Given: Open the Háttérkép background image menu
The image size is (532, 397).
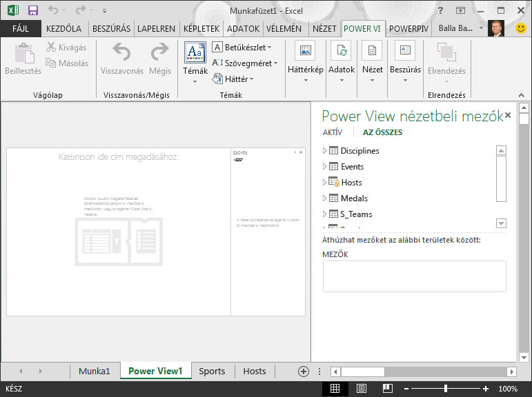Looking at the screenshot, I should tap(306, 62).
